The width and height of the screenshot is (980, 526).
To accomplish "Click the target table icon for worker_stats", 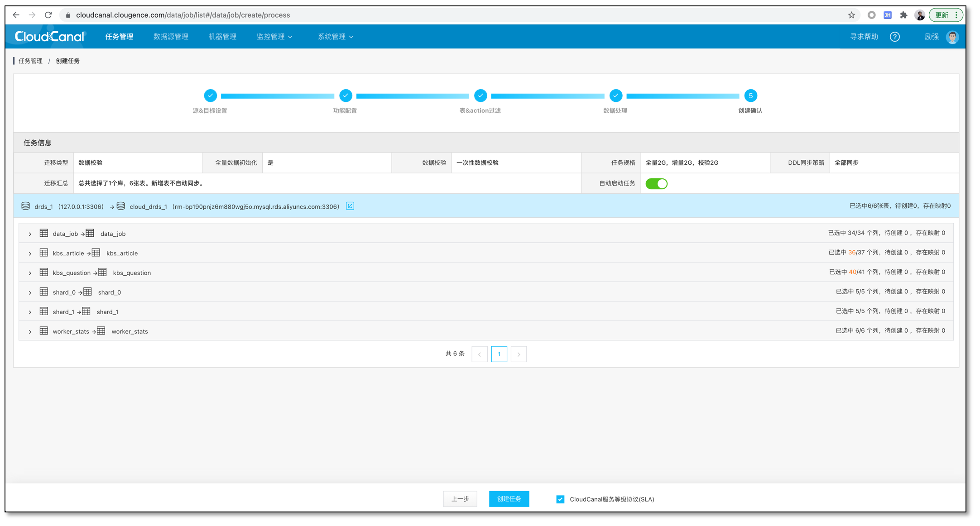I will (101, 330).
